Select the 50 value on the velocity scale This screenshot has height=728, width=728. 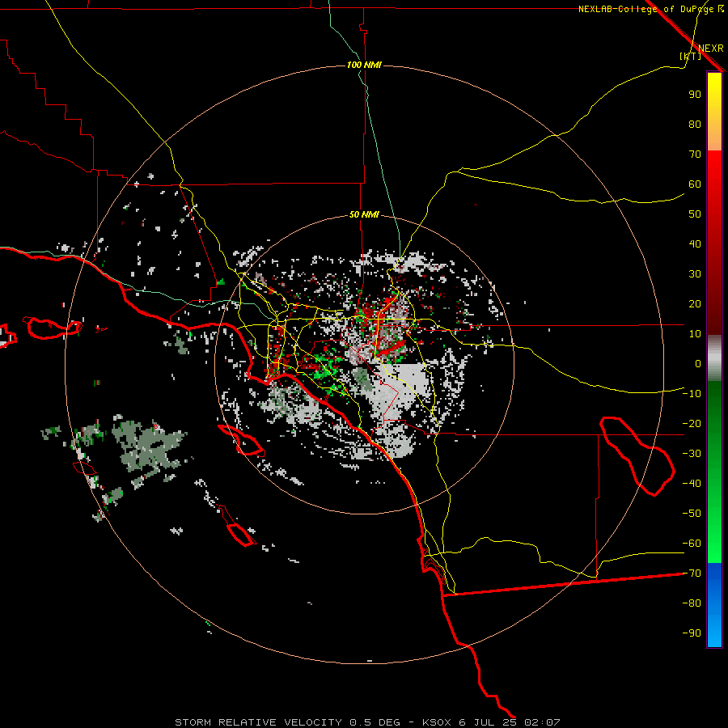click(x=695, y=214)
